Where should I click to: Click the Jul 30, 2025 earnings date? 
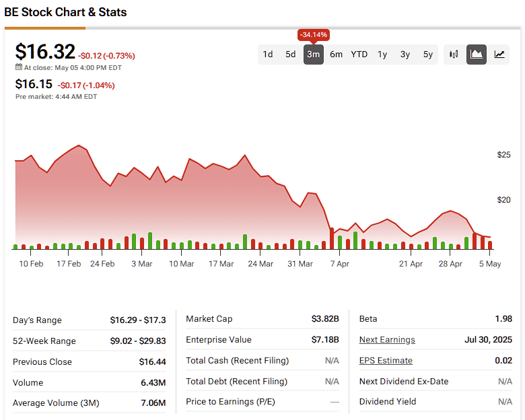[488, 340]
